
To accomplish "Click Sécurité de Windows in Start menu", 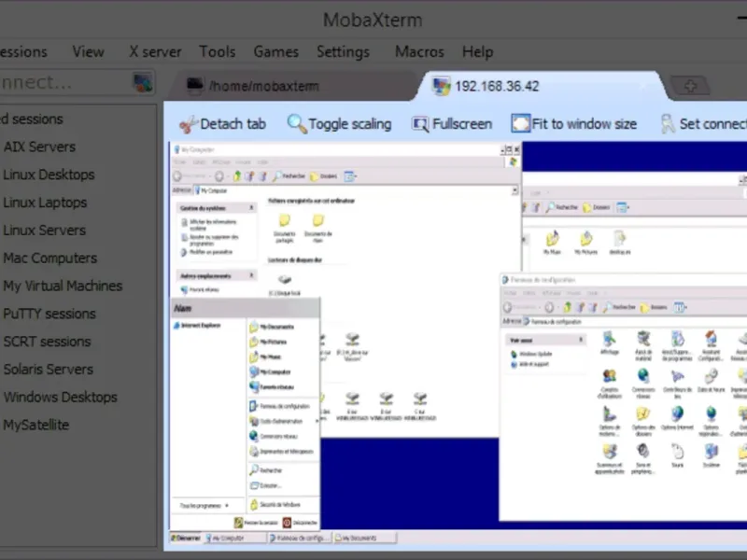I will pos(275,505).
